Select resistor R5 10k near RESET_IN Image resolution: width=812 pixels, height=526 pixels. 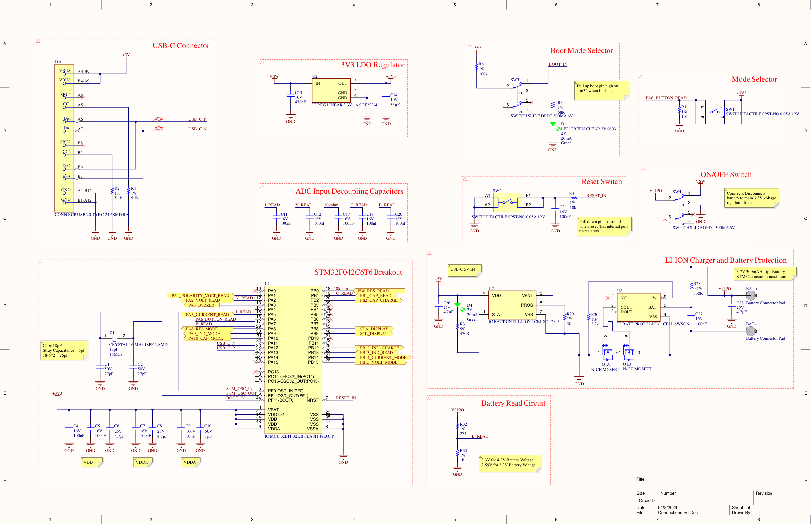click(575, 198)
